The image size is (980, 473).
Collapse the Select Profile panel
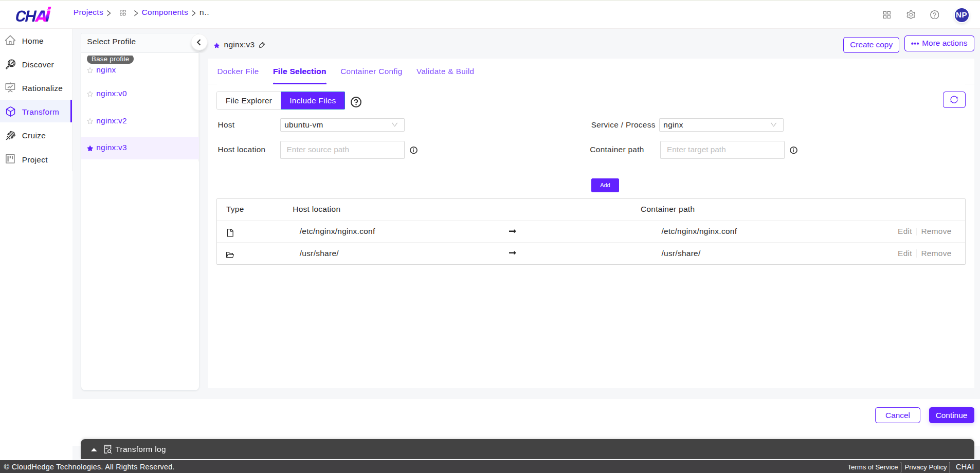click(x=199, y=43)
